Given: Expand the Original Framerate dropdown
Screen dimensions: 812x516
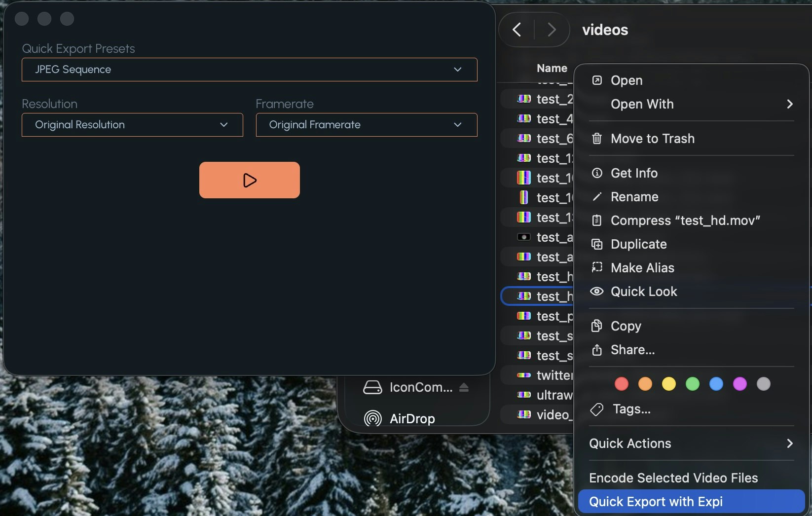Looking at the screenshot, I should tap(366, 125).
